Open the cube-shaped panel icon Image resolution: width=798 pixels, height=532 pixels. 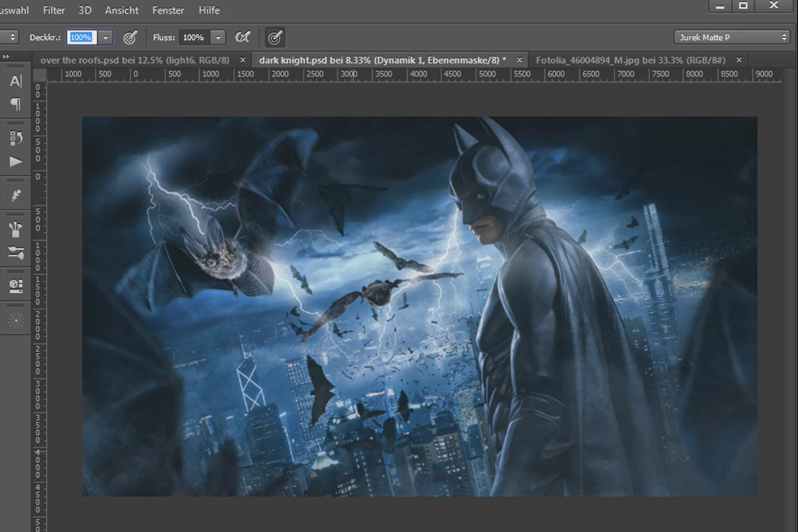15,286
